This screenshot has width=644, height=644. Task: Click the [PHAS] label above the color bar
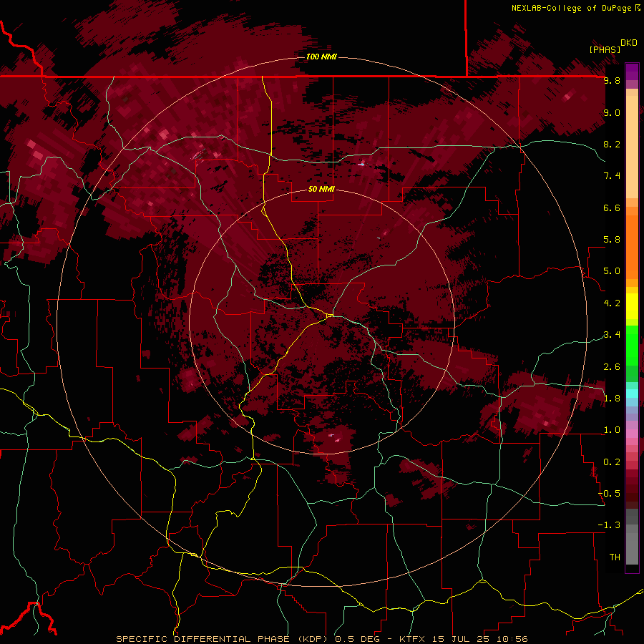coord(605,49)
